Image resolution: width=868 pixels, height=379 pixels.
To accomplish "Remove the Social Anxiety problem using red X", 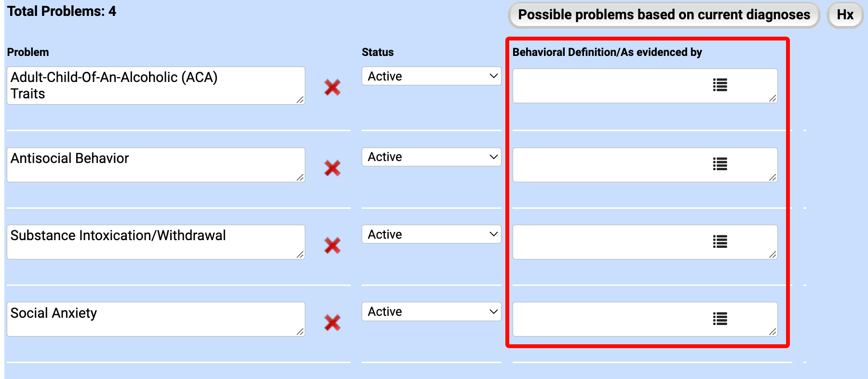I will [332, 323].
